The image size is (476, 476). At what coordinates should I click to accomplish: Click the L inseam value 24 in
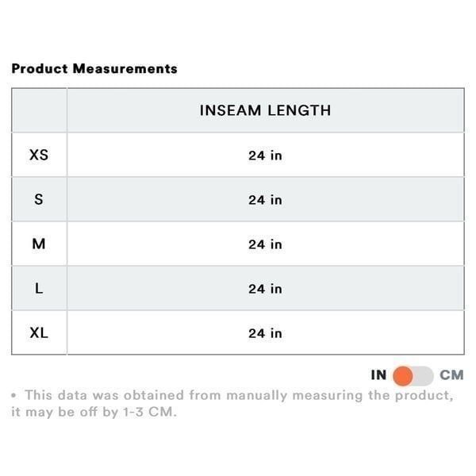tap(265, 289)
